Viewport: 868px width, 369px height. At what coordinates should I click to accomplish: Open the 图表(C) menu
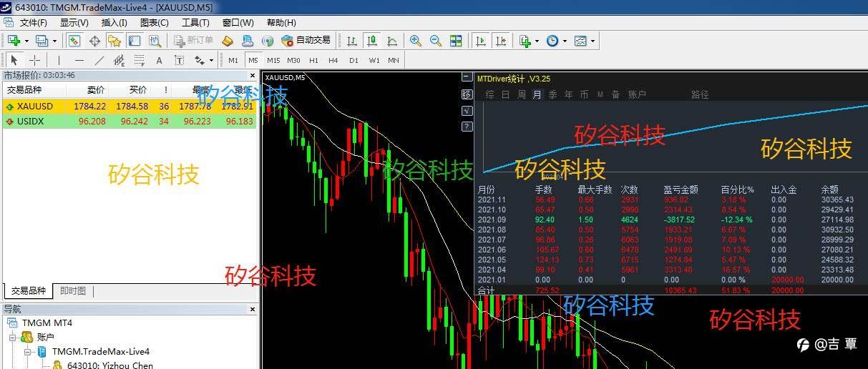pos(155,23)
